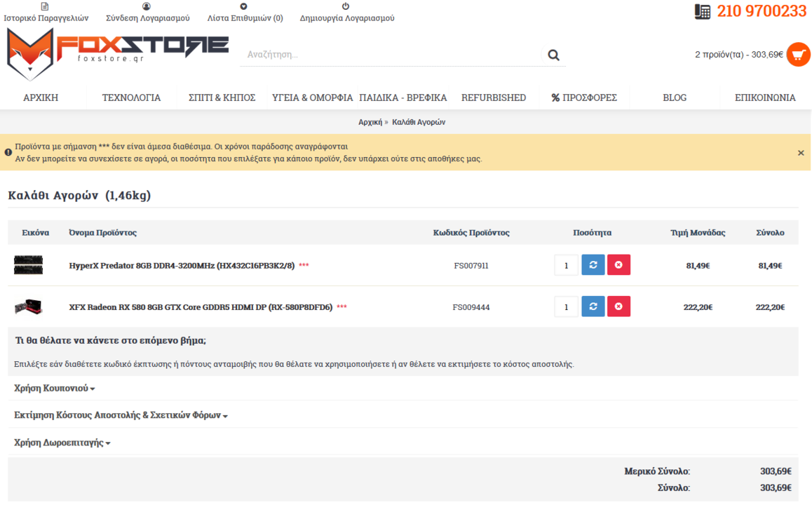Open ΣΠΙΤΙ & ΚΗΠΟΣ menu

click(222, 97)
